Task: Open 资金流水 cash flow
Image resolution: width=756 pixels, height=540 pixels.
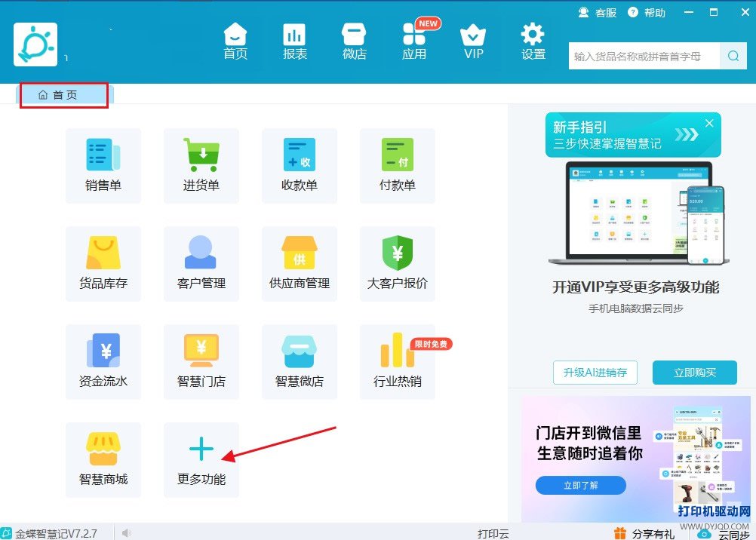Action: [103, 361]
